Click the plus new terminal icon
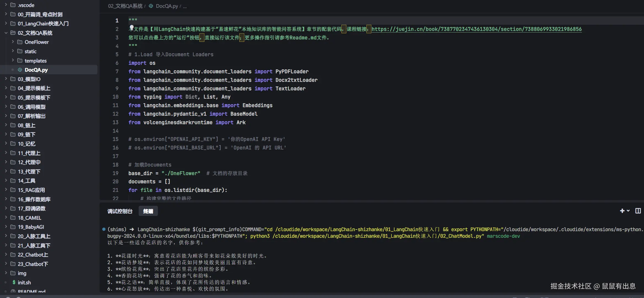This screenshot has height=298, width=644. (x=622, y=211)
